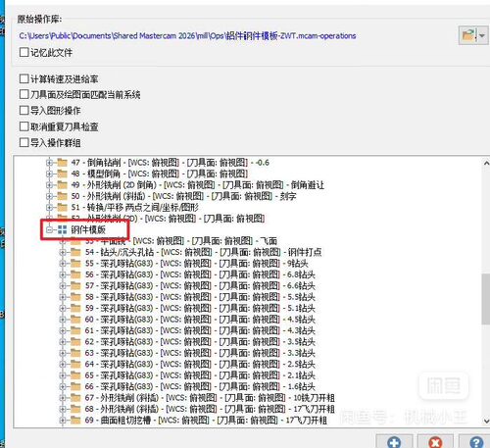Select row 60 深孔啄钻 4.5钻头
490x448 pixels.
(200, 320)
